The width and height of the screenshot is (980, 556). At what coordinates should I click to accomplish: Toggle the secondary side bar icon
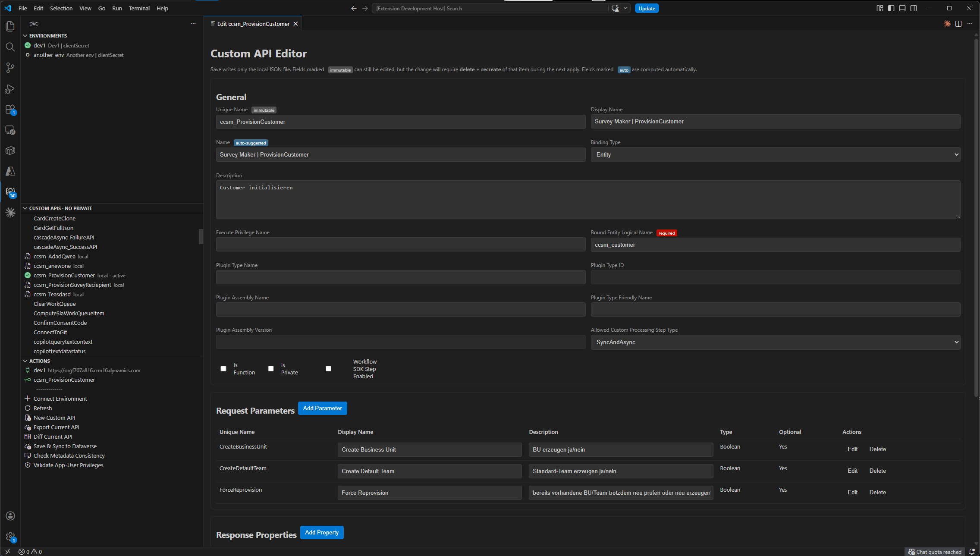[x=914, y=8]
